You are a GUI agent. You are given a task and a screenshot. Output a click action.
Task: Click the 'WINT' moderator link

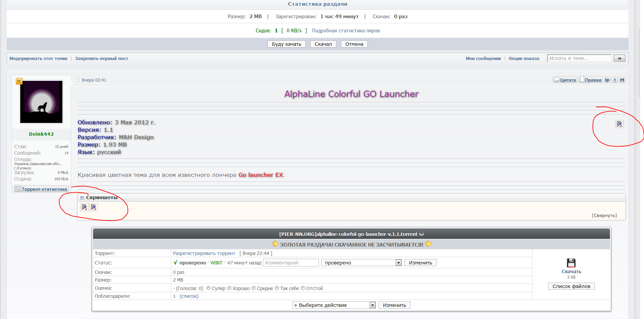tap(216, 263)
